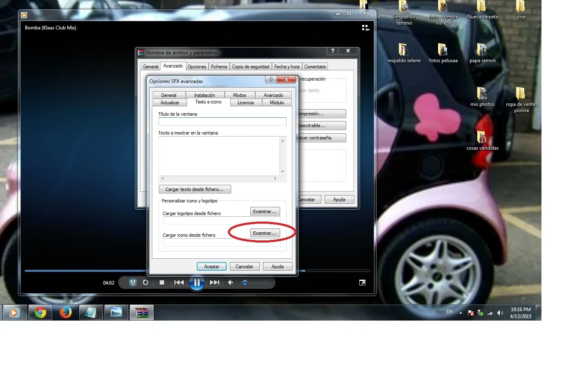Screen dimensions: 588x368
Task: Open the EN language indicator
Action: 449,312
